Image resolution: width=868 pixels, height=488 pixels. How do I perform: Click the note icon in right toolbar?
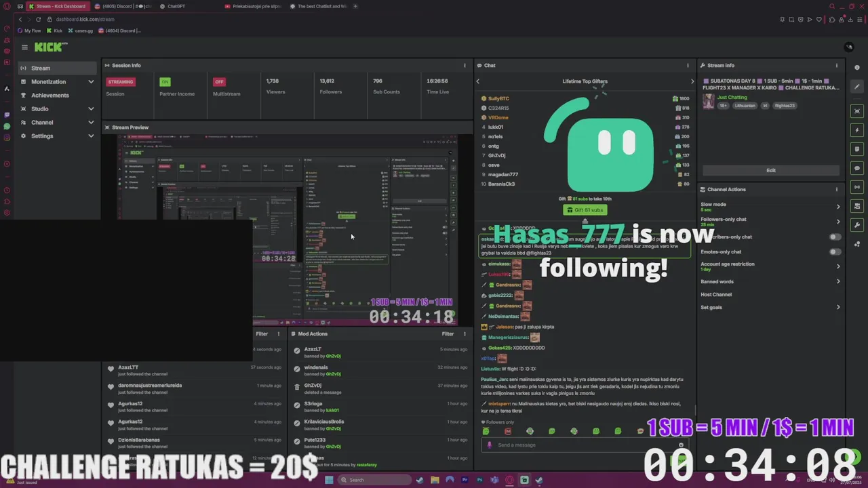[x=857, y=149]
